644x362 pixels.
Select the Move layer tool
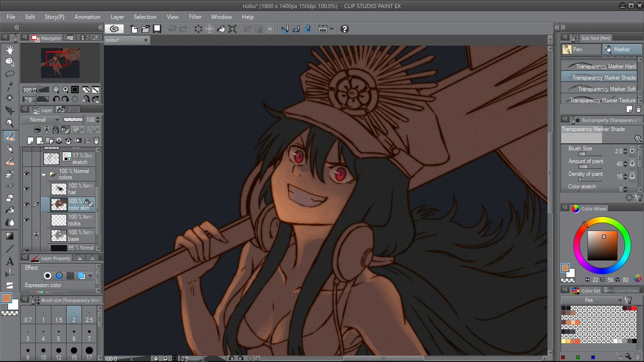pyautogui.click(x=10, y=111)
